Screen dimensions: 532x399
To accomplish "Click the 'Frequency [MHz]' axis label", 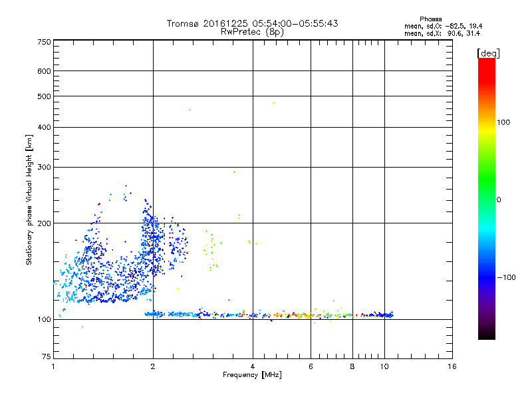I will [x=252, y=375].
